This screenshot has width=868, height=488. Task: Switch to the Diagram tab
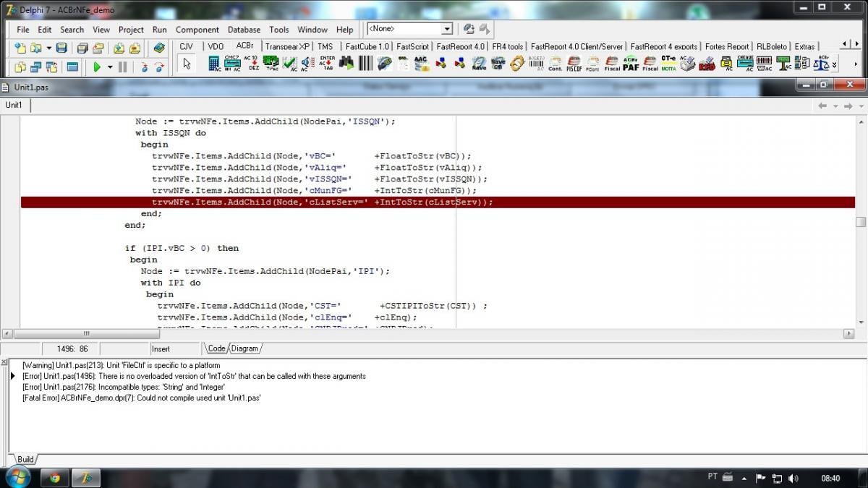click(244, 348)
